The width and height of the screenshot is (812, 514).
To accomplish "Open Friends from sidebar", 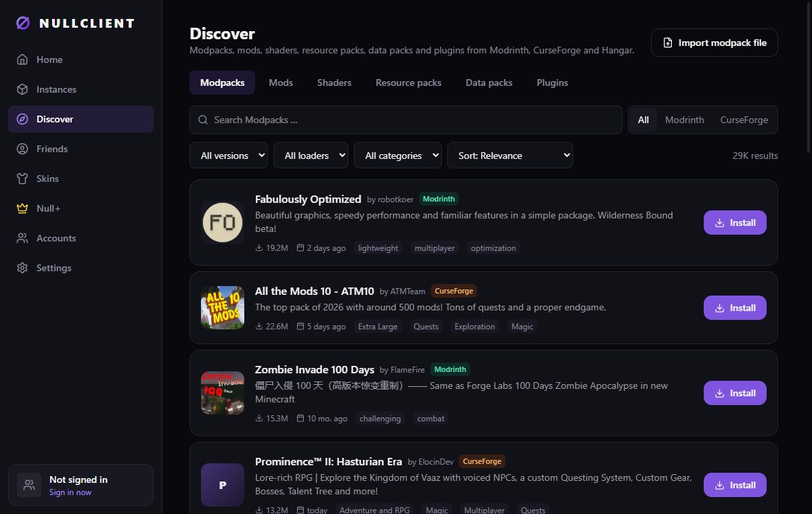I will (81, 149).
